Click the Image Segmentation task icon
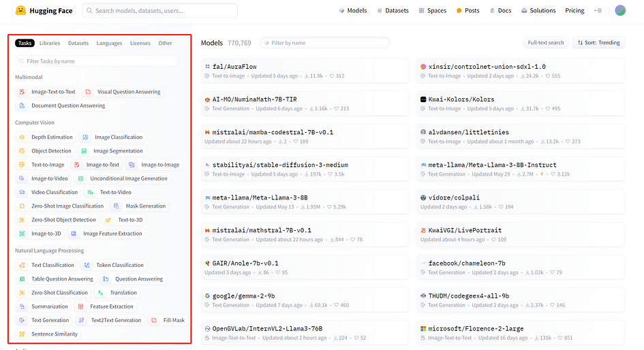644x350 pixels. pyautogui.click(x=85, y=151)
